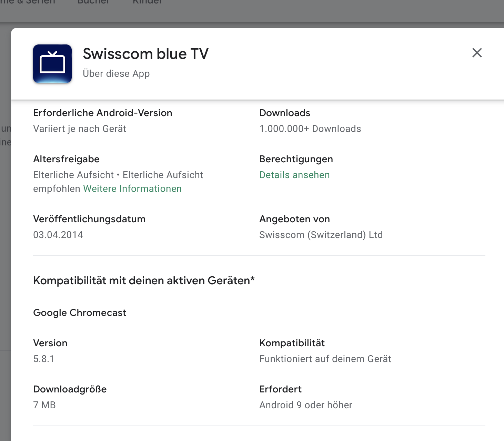Click the Kompatibilität mit deinen aktiven Geräten heading

(x=144, y=281)
